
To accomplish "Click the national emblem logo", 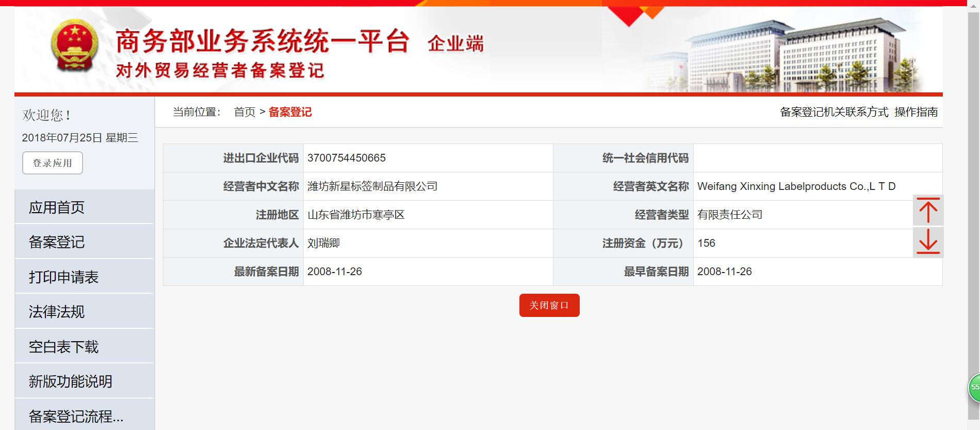I will point(74,46).
